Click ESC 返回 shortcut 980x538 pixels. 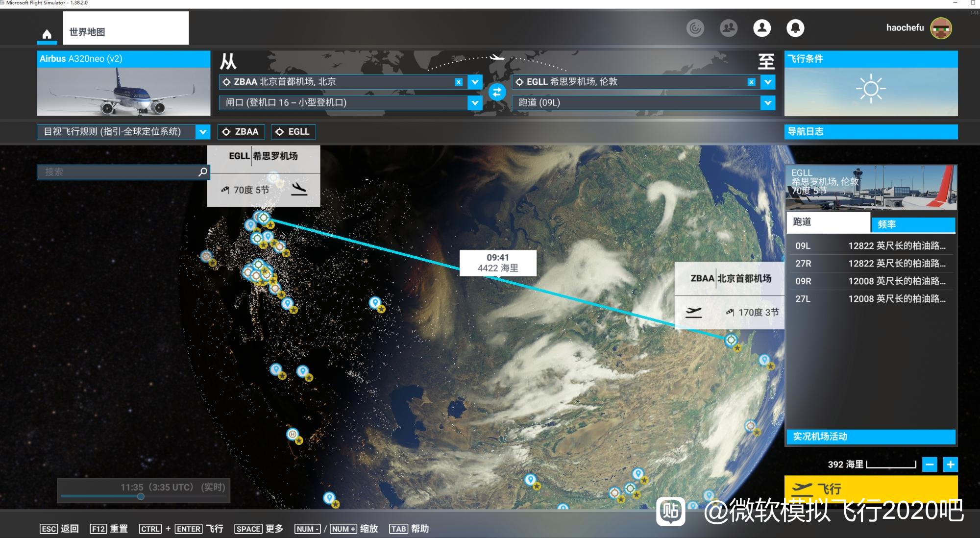pyautogui.click(x=59, y=529)
